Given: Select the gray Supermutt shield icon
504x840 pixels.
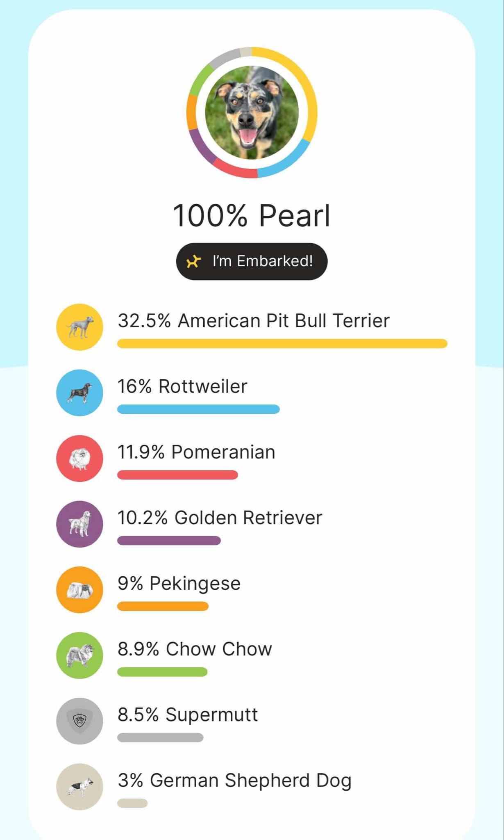Looking at the screenshot, I should (x=79, y=721).
